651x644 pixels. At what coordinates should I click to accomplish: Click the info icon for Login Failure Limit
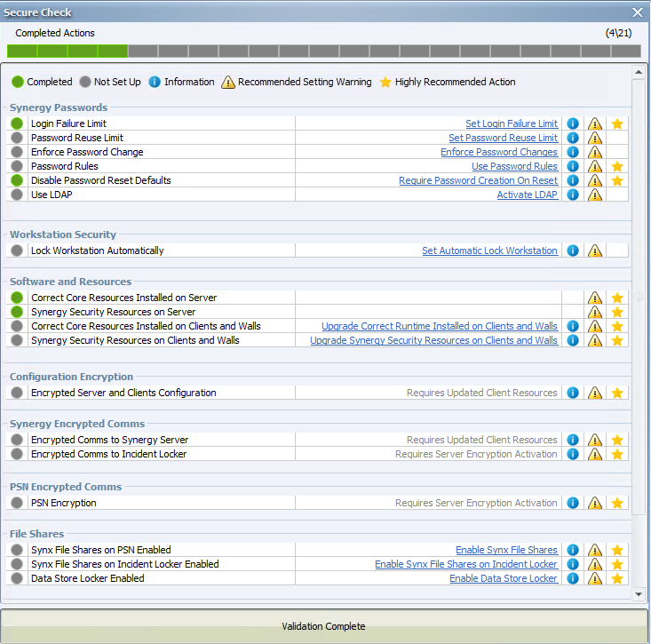click(x=573, y=123)
